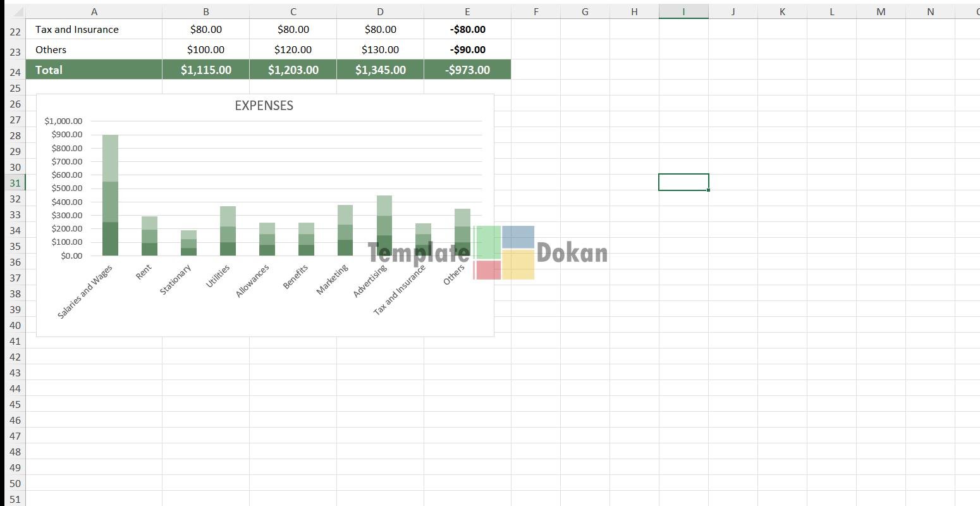
Task: Click the highlighted column I header
Action: point(683,11)
